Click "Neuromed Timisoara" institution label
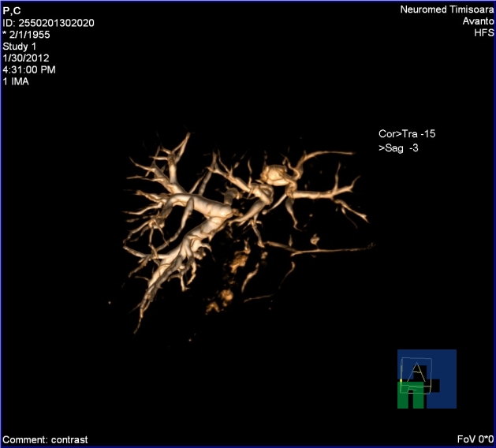This screenshot has height=448, width=496. [446, 9]
